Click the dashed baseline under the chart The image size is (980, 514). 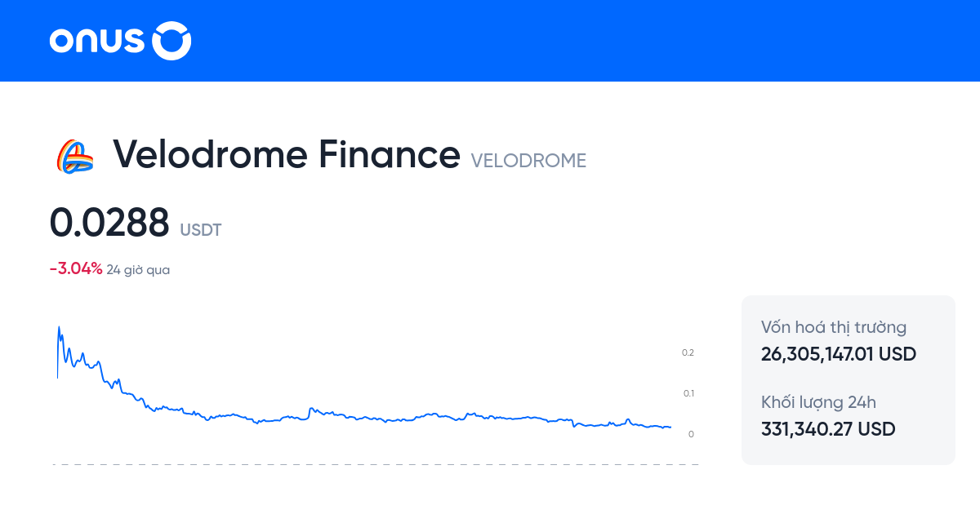click(376, 464)
